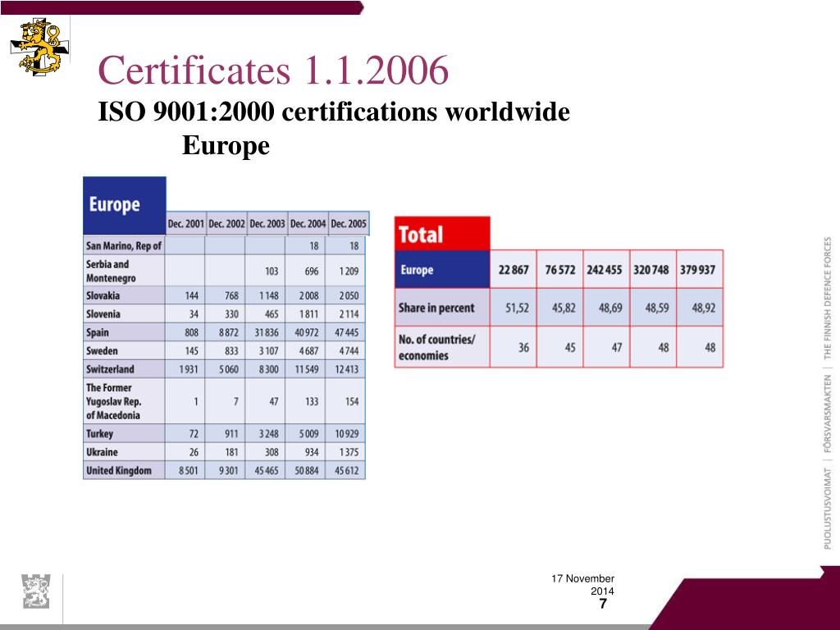Select Europe total value 379 937
Viewport: 840px width, 630px height.
697,269
